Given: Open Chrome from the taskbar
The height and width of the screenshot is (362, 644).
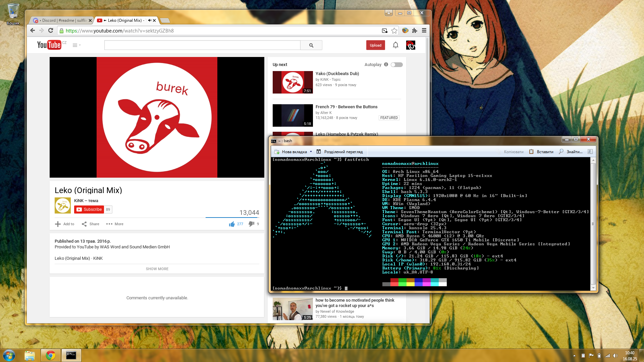Looking at the screenshot, I should (x=51, y=355).
